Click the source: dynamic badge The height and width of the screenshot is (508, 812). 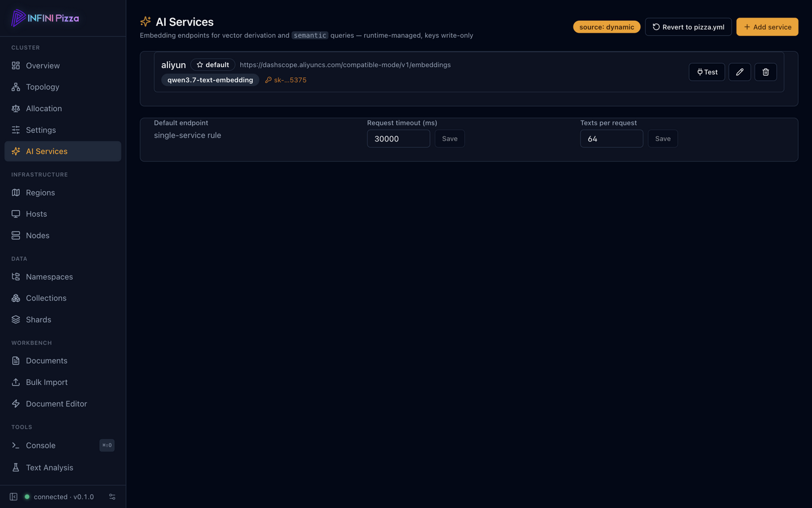607,27
